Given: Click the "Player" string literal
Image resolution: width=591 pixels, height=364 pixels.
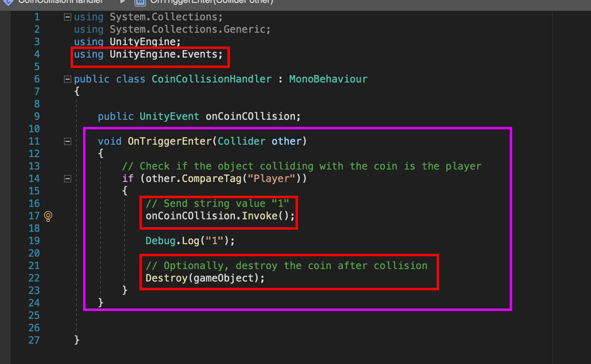Looking at the screenshot, I should (x=271, y=179).
